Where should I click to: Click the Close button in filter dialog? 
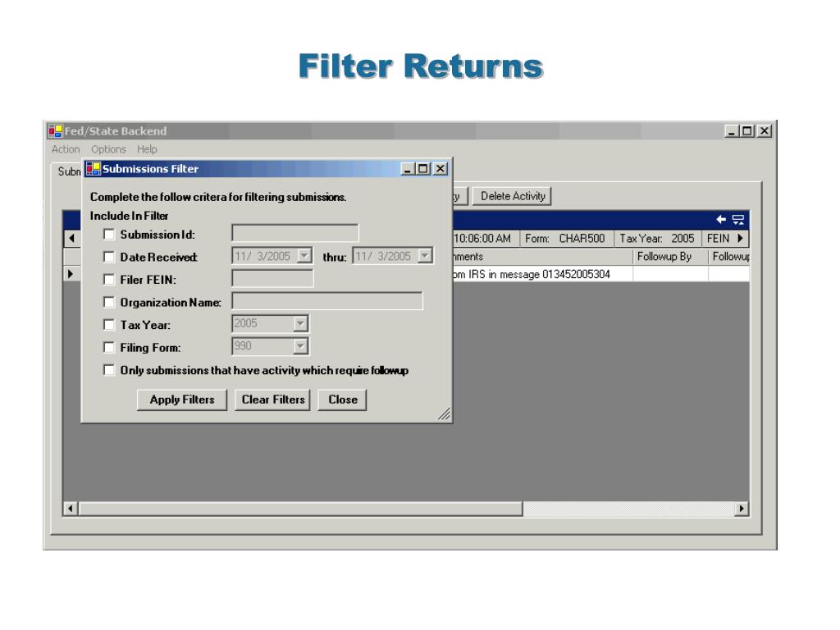[342, 399]
